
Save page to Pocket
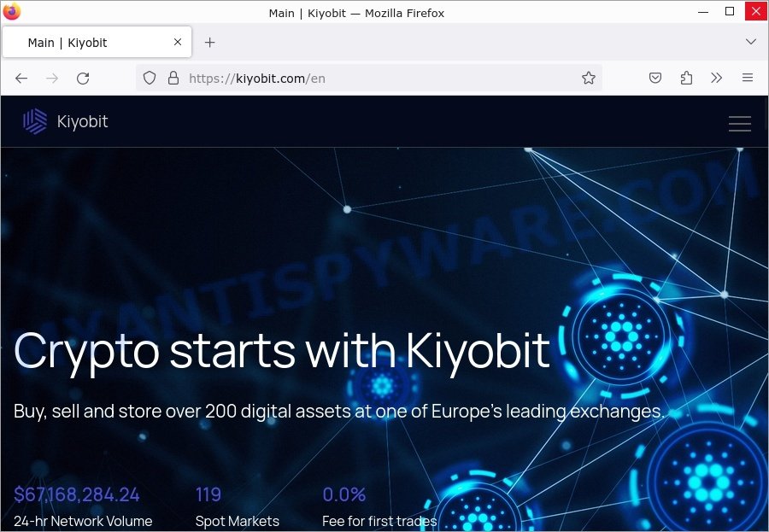655,78
